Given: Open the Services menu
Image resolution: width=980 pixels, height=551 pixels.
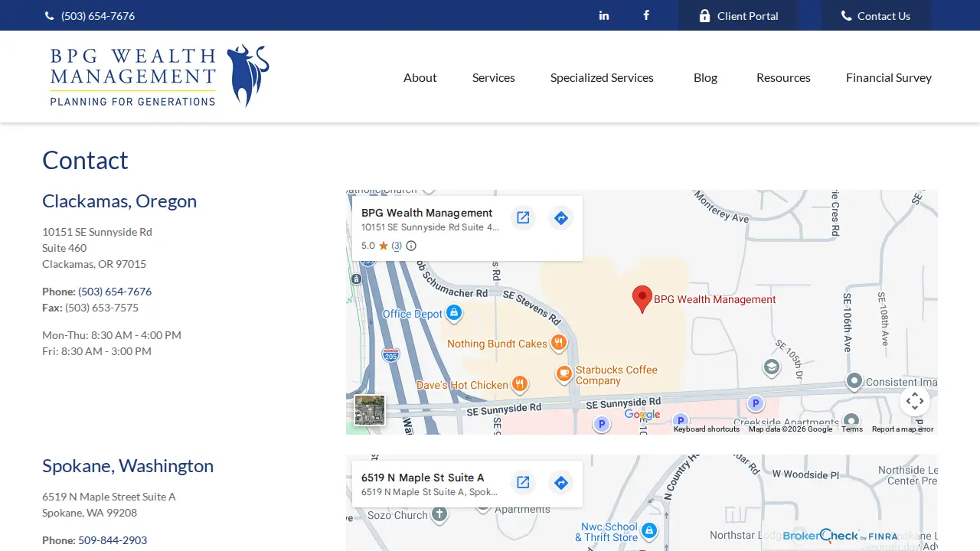Looking at the screenshot, I should pyautogui.click(x=494, y=77).
